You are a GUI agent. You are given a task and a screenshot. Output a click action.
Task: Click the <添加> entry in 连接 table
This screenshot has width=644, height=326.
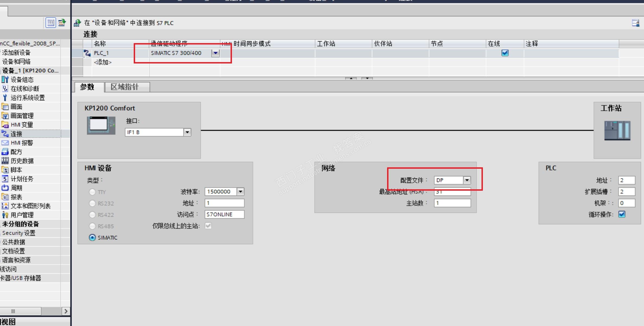click(103, 62)
